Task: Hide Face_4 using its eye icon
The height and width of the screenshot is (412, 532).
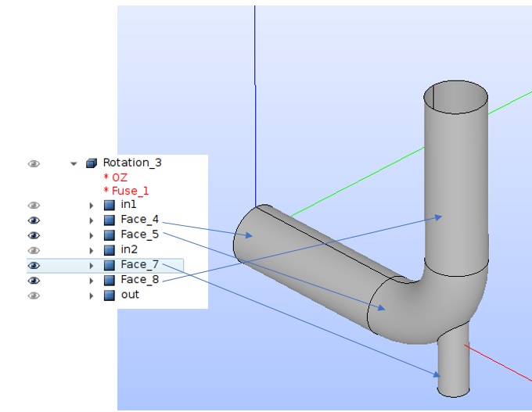Action: click(x=34, y=220)
